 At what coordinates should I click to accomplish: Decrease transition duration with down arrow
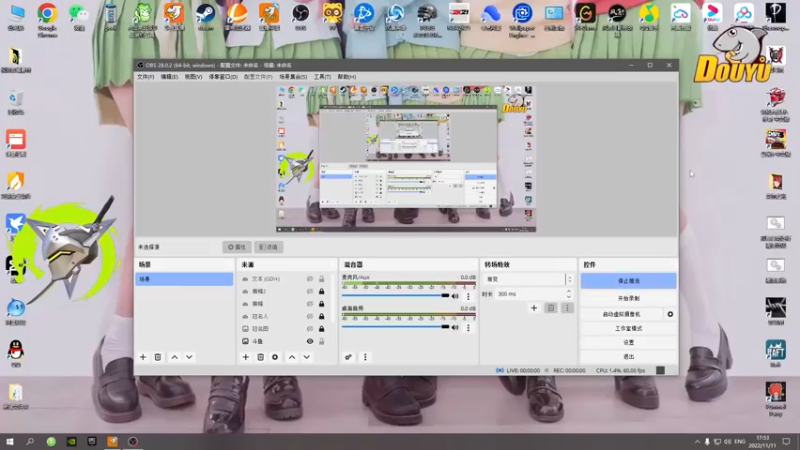pyautogui.click(x=568, y=296)
